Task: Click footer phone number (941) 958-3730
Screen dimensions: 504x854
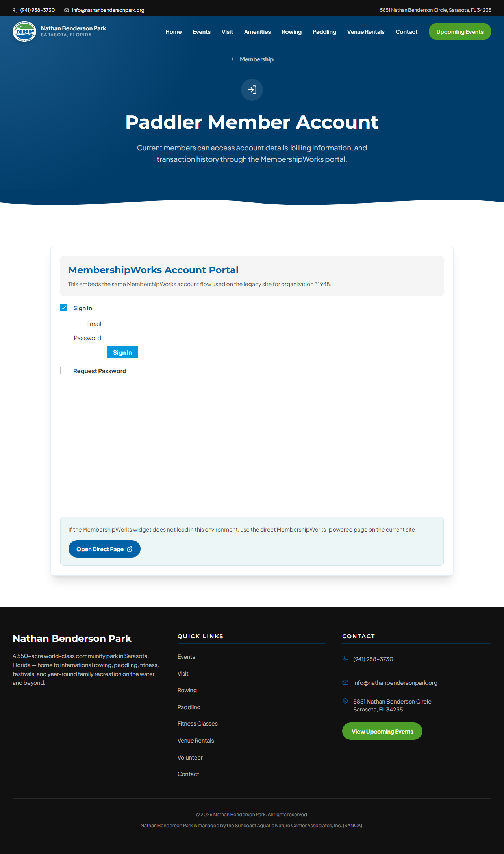Action: (373, 659)
